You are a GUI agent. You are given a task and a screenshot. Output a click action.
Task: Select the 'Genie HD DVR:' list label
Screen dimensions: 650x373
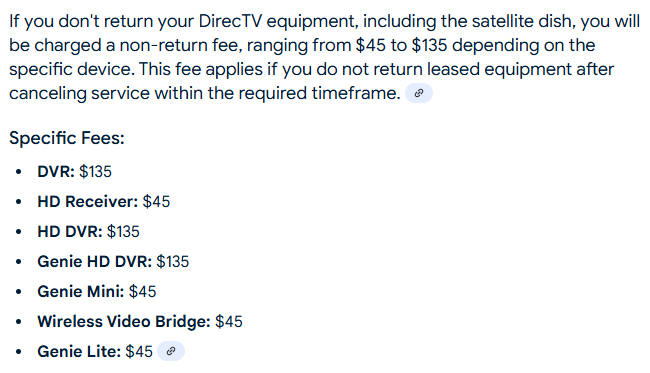point(95,262)
